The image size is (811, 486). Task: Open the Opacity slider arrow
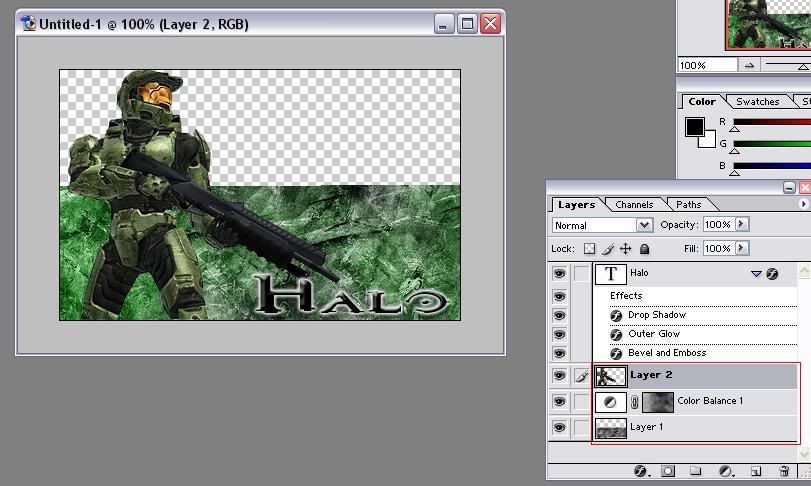741,225
